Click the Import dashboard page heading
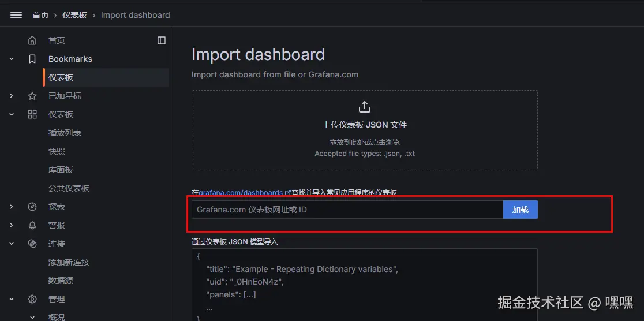Screen dimensions: 644x321 (x=259, y=55)
